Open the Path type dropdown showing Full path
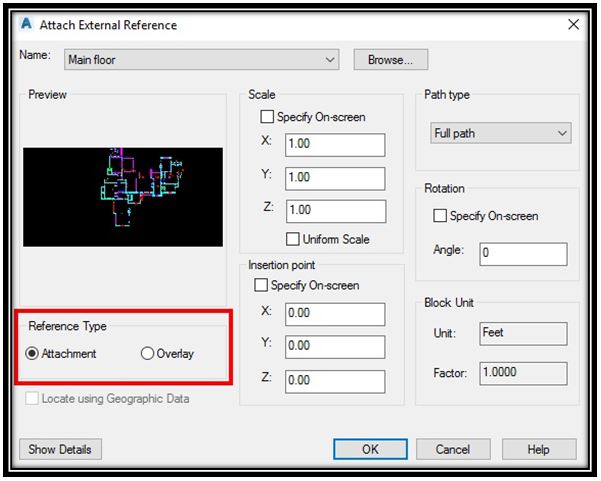The height and width of the screenshot is (481, 601). (501, 133)
